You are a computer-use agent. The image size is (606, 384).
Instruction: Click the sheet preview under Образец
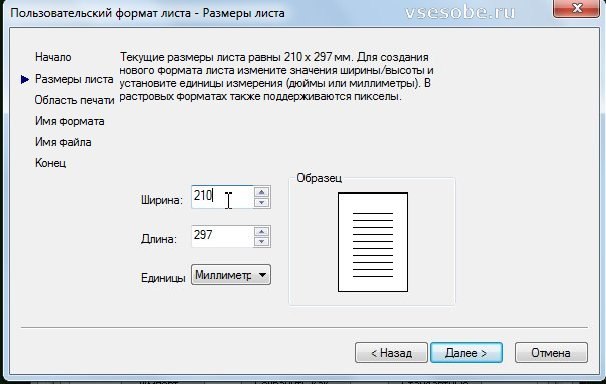pos(373,242)
